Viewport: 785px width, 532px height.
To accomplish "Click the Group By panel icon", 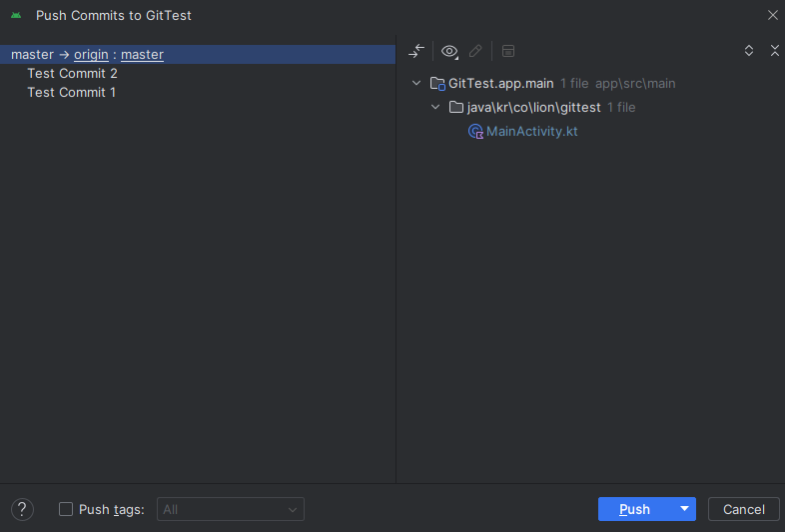I will tap(508, 51).
